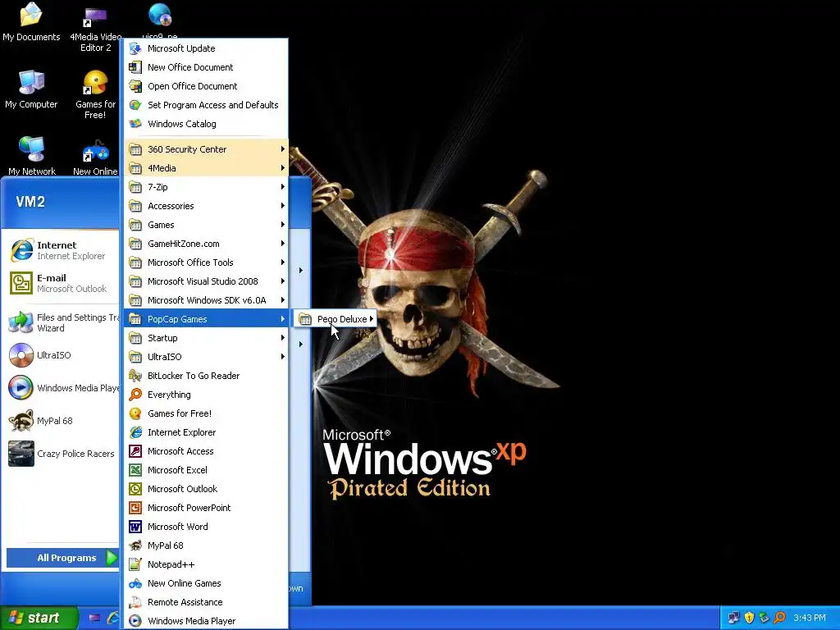
Task: Expand the 4Media submenu arrow
Action: (x=282, y=167)
